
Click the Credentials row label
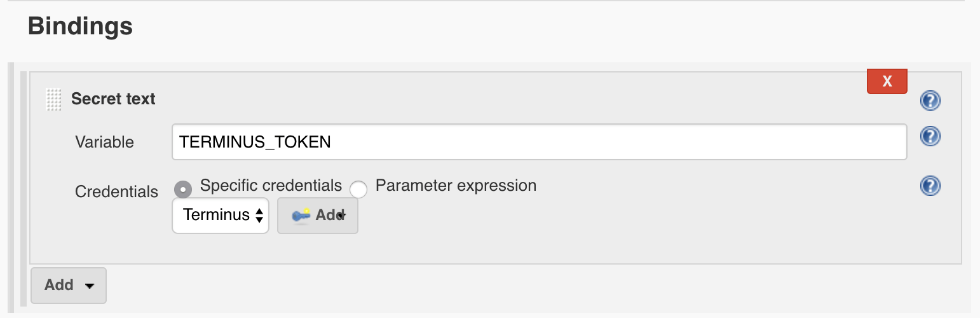[116, 191]
